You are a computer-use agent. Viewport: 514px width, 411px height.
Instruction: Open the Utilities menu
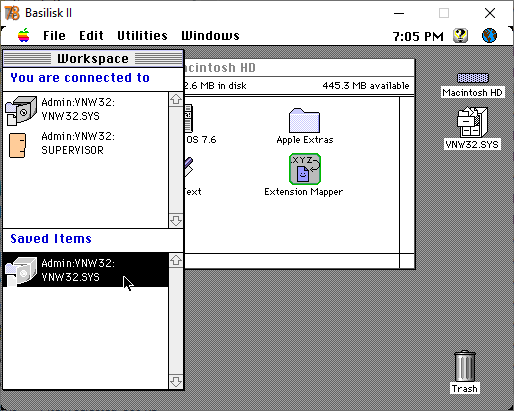(142, 36)
